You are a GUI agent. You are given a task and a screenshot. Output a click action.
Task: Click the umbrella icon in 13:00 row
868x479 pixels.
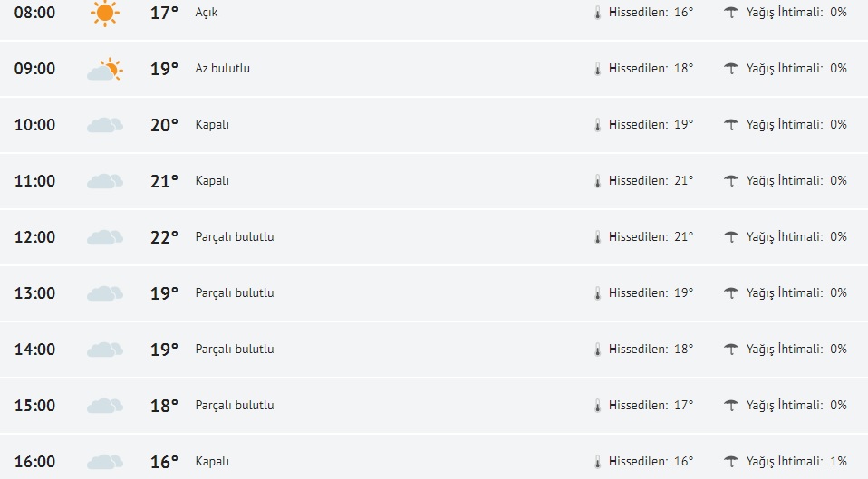(x=731, y=293)
